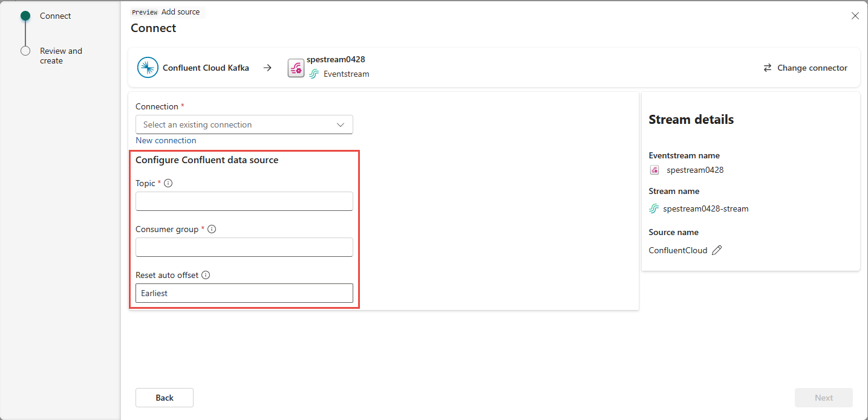Viewport: 868px width, 420px height.
Task: Click the Consumer group input field
Action: (244, 247)
